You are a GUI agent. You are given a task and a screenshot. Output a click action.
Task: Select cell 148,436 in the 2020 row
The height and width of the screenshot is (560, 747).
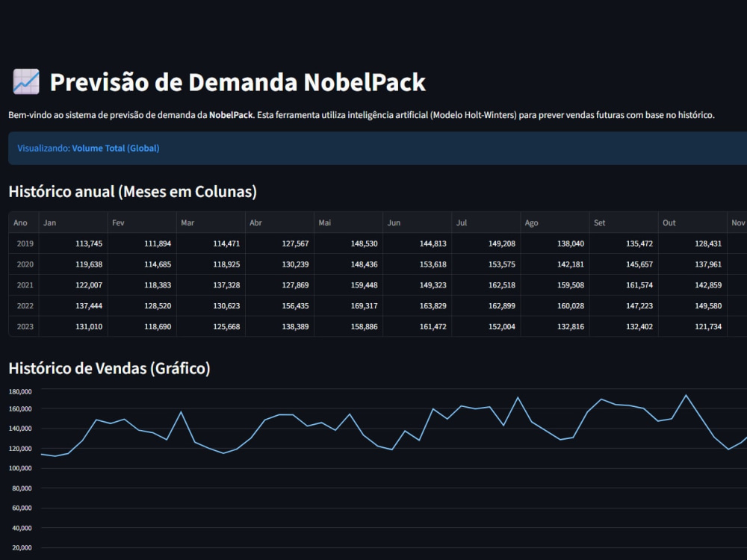click(348, 264)
